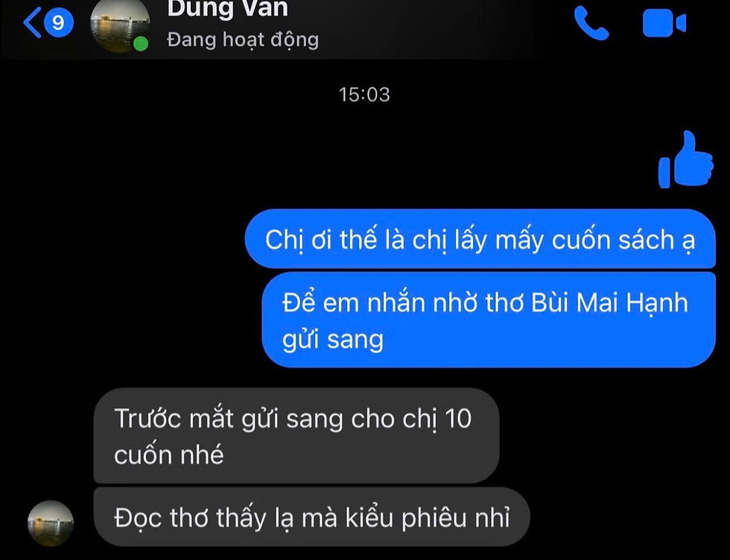This screenshot has width=730, height=560.
Task: Tap 'cuốn nhé' text in gray bubble
Action: pos(168,455)
